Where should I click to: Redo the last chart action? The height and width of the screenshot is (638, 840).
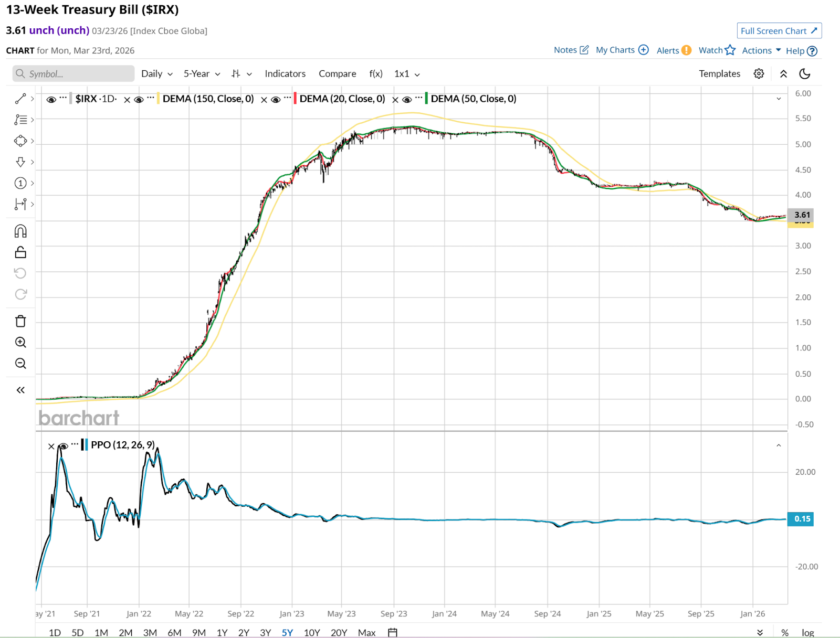20,294
